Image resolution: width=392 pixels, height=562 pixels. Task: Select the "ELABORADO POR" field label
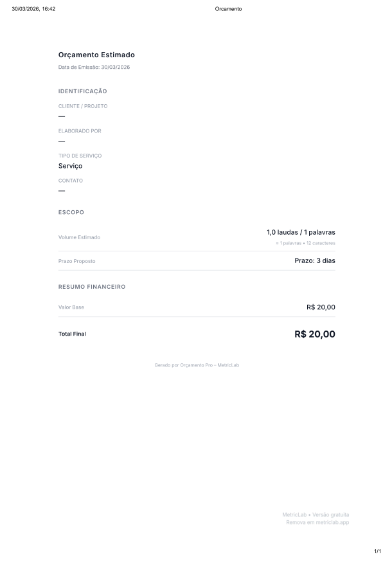coord(80,131)
